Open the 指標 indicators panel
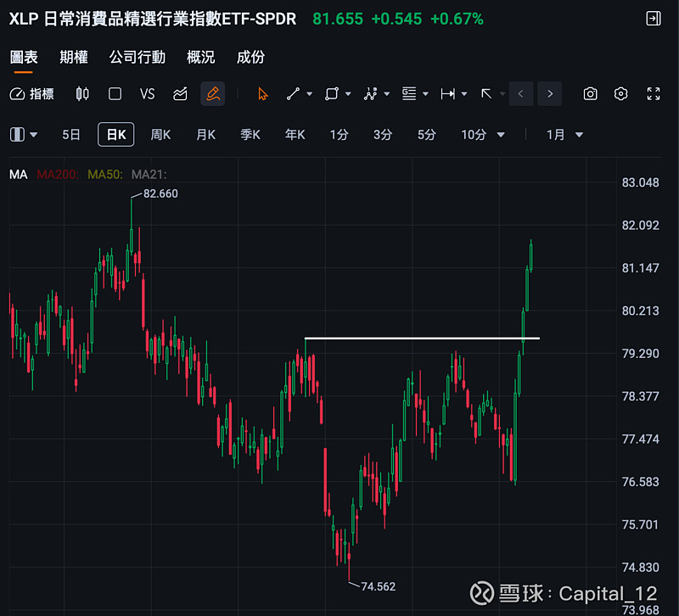This screenshot has width=679, height=616. pyautogui.click(x=32, y=94)
